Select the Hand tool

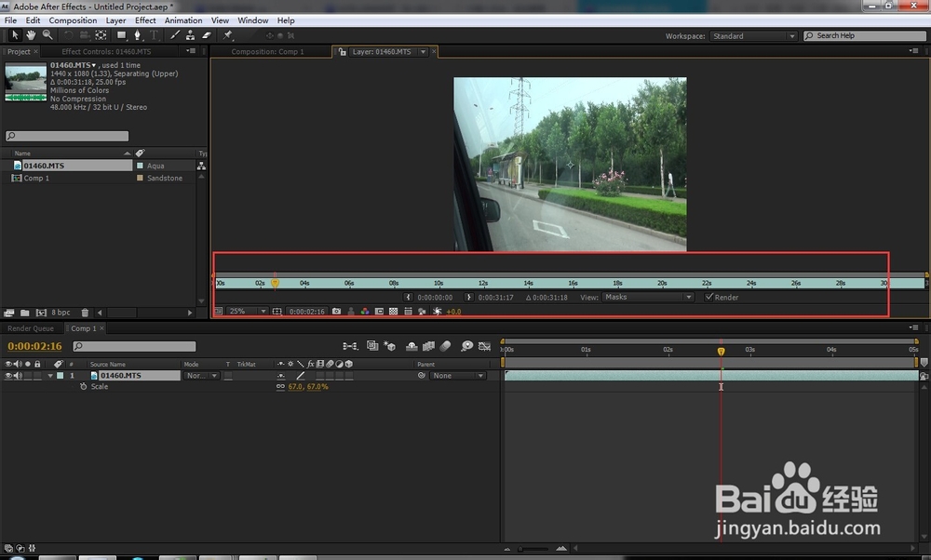(x=31, y=34)
